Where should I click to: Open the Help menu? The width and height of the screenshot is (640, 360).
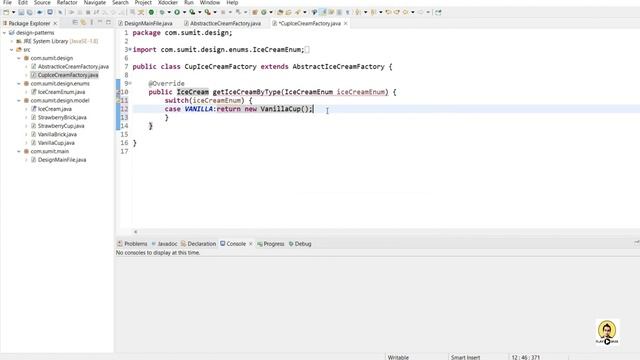232,2
